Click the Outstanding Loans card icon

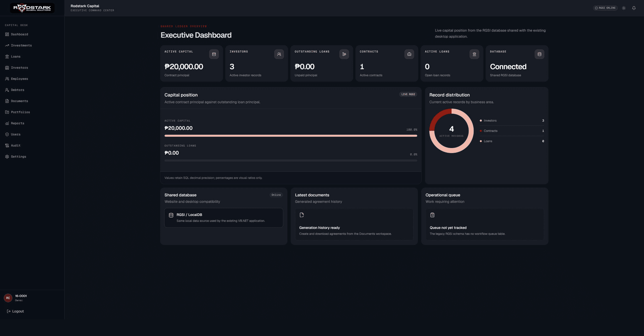pyautogui.click(x=344, y=54)
